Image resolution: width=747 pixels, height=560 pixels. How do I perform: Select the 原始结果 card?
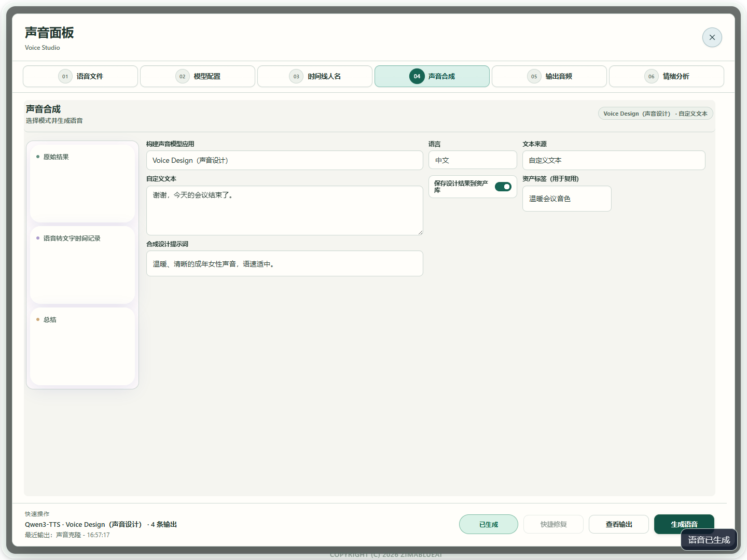(82, 183)
